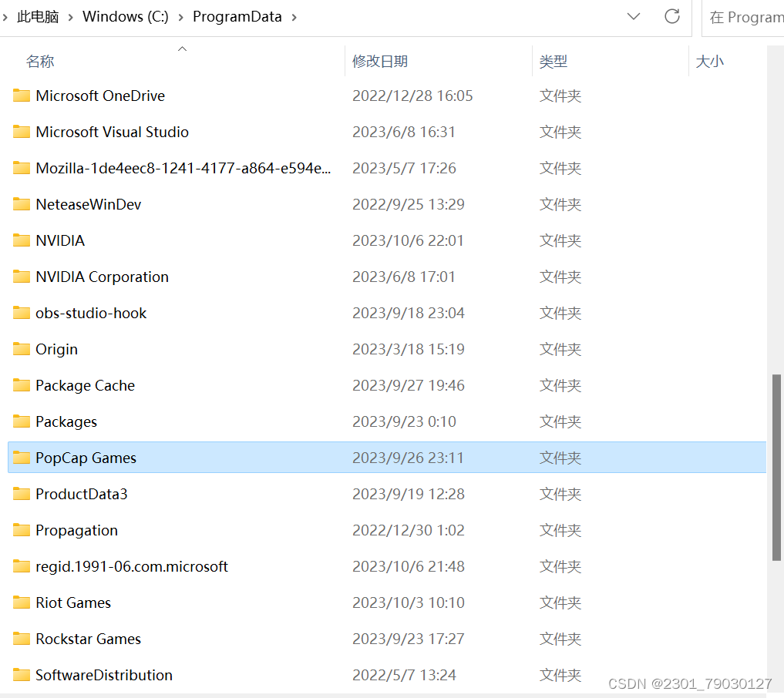Select the Propagation folder name
This screenshot has width=784, height=698.
pos(76,530)
